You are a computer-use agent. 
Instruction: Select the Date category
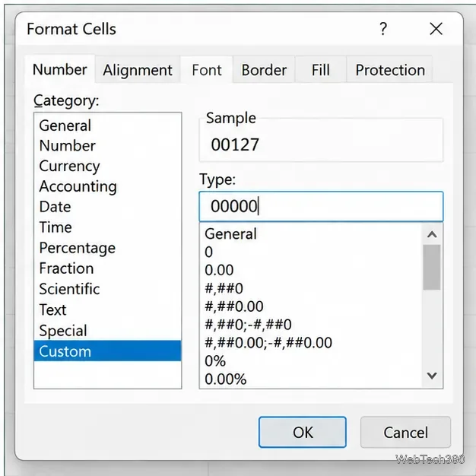pyautogui.click(x=107, y=207)
